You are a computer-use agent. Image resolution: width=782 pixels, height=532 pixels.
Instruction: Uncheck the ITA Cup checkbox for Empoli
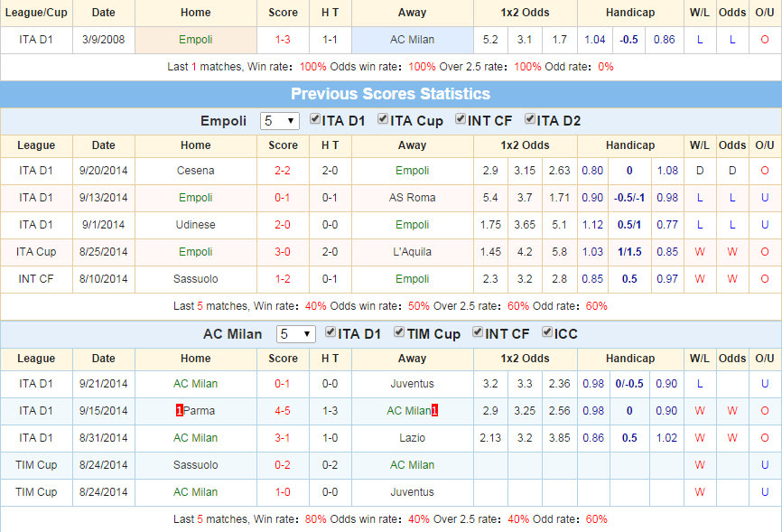(x=383, y=119)
